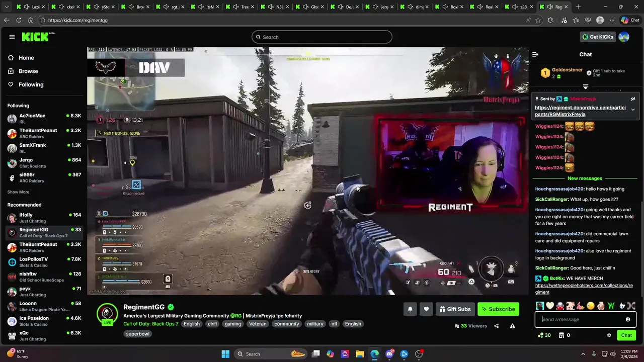Image resolution: width=644 pixels, height=362 pixels.
Task: Expand the gift leaderboard panel
Action: [x=585, y=87]
